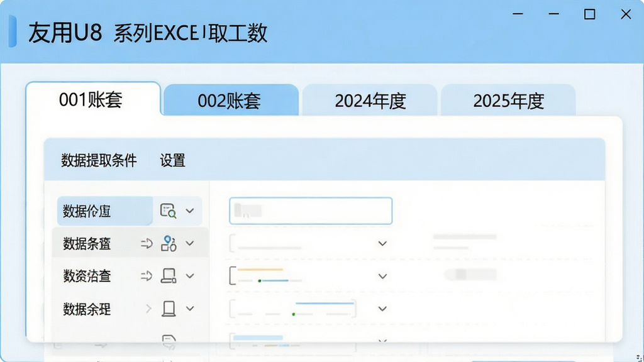Select the 2024年度 tab

[370, 100]
